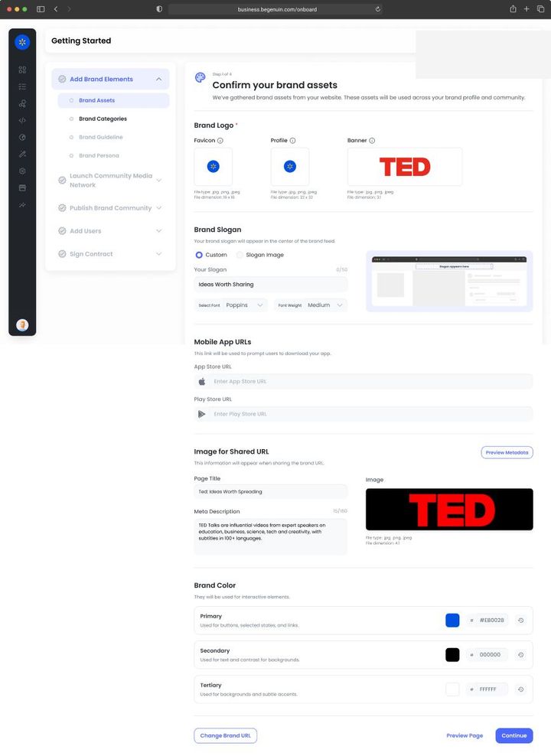Click the browser share icon
The height and width of the screenshot is (756, 551).
(513, 9)
